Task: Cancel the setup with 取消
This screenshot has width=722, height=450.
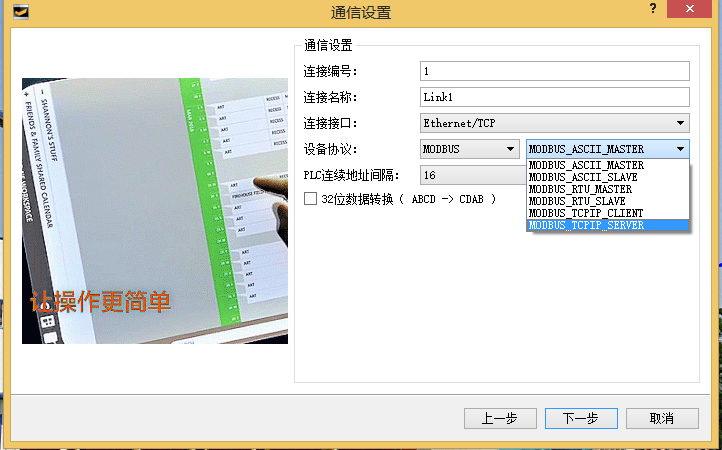Action: (661, 418)
